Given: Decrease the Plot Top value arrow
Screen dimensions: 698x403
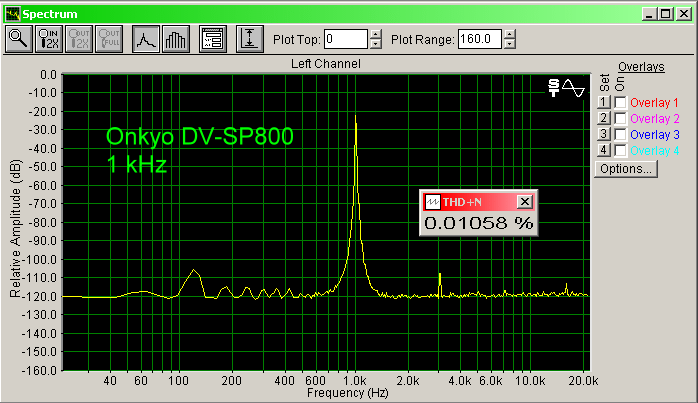Looking at the screenshot, I should (376, 44).
